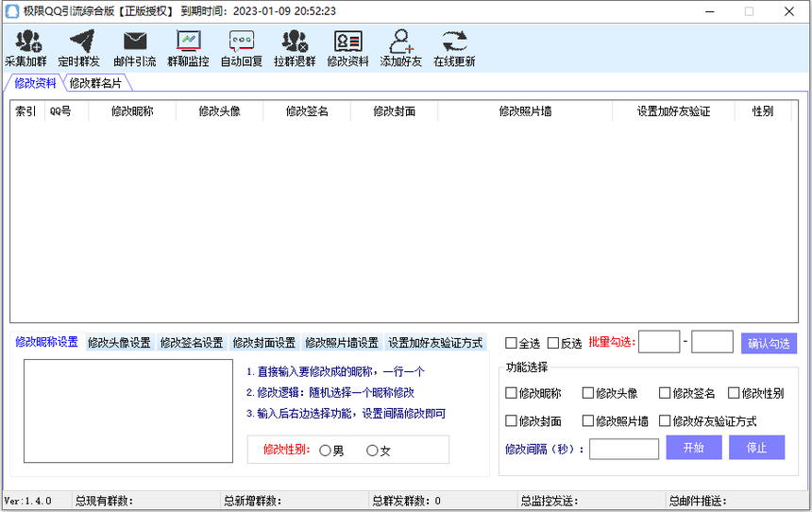Enable the 修改照片墙 function checkbox

coord(588,420)
